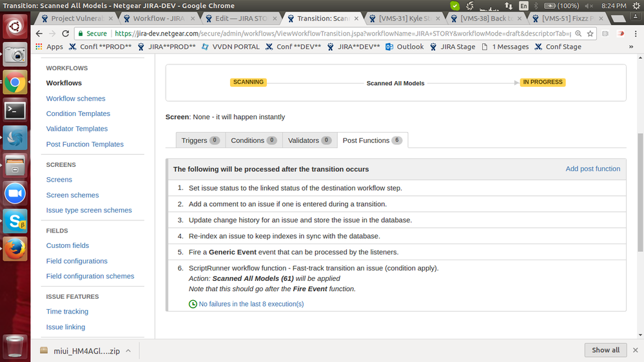Bookmark this page with the star icon
The height and width of the screenshot is (362, 644).
[590, 33]
